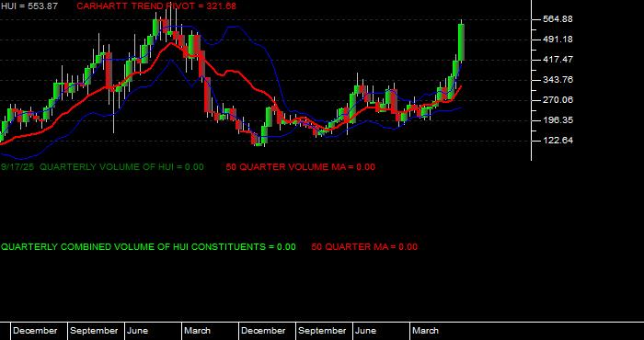The height and width of the screenshot is (340, 644).
Task: Click the 50 Quarter MA = 0.00 label
Action: pos(364,247)
